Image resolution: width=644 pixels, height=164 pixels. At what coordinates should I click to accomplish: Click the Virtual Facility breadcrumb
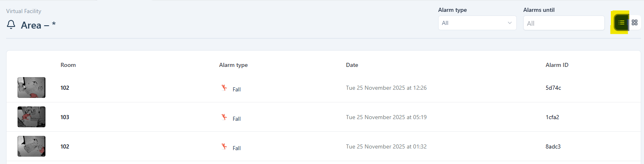[24, 11]
